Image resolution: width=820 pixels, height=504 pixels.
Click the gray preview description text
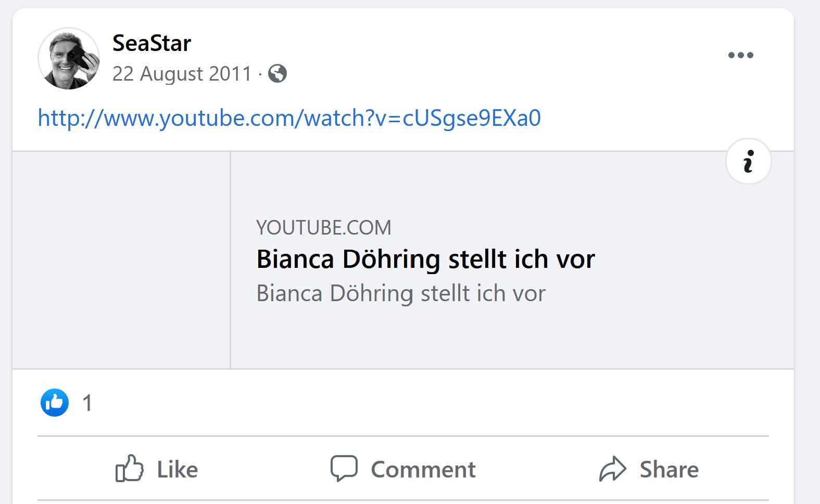coord(400,293)
